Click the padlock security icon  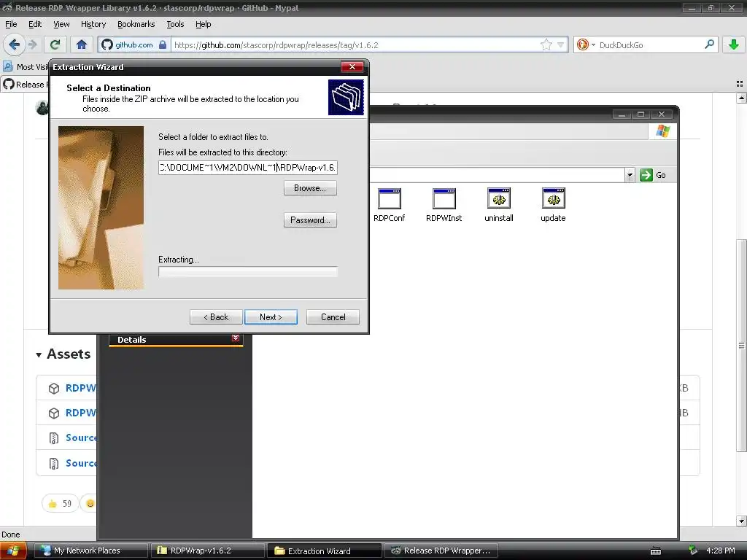pos(163,44)
